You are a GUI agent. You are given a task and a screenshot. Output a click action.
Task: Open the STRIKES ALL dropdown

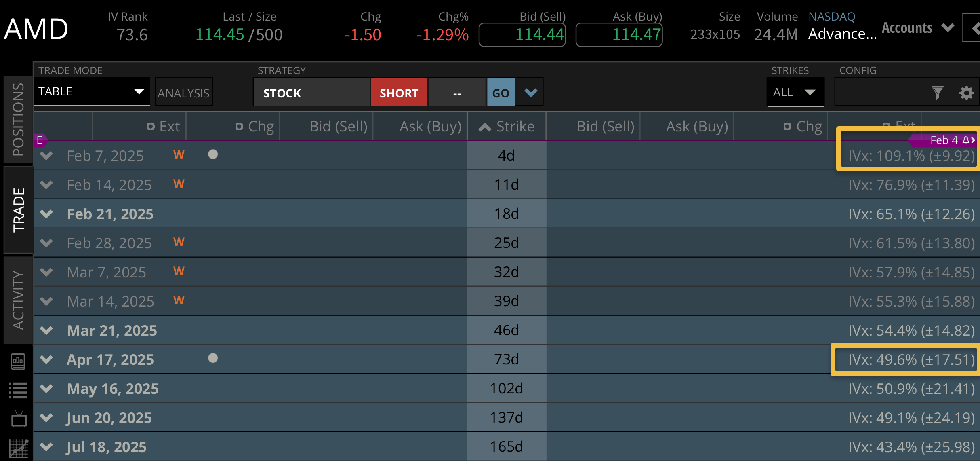click(795, 92)
